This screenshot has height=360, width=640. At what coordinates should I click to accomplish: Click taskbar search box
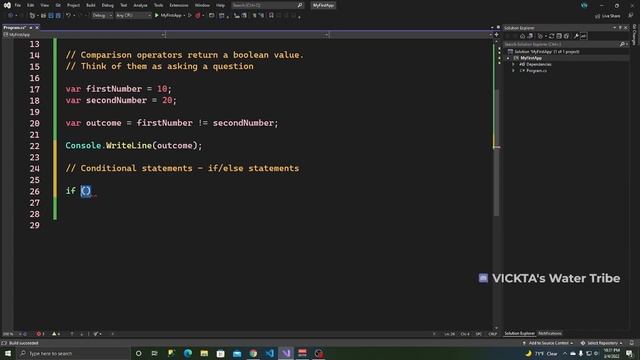pos(73,353)
